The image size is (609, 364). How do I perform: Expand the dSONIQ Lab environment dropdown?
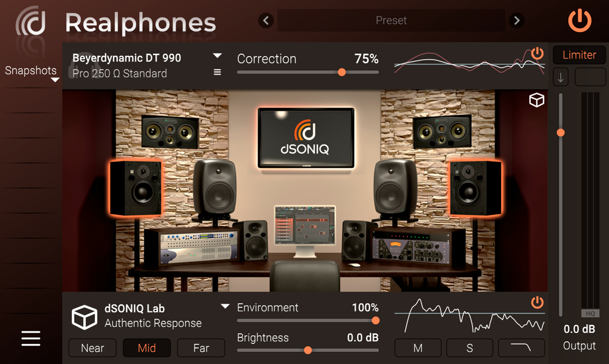click(x=225, y=306)
